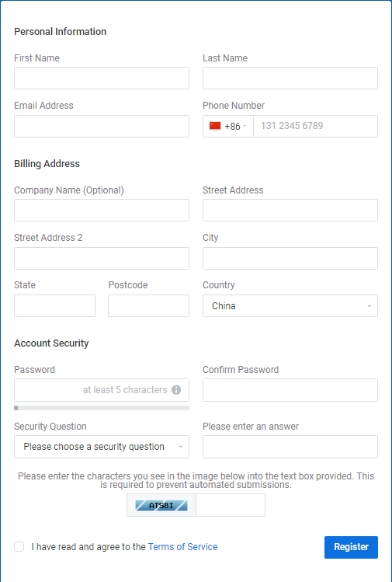Click the Register button

(351, 547)
